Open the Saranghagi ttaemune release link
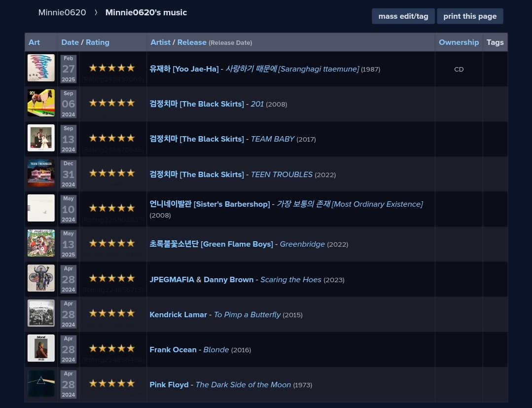The image size is (532, 408). click(292, 69)
